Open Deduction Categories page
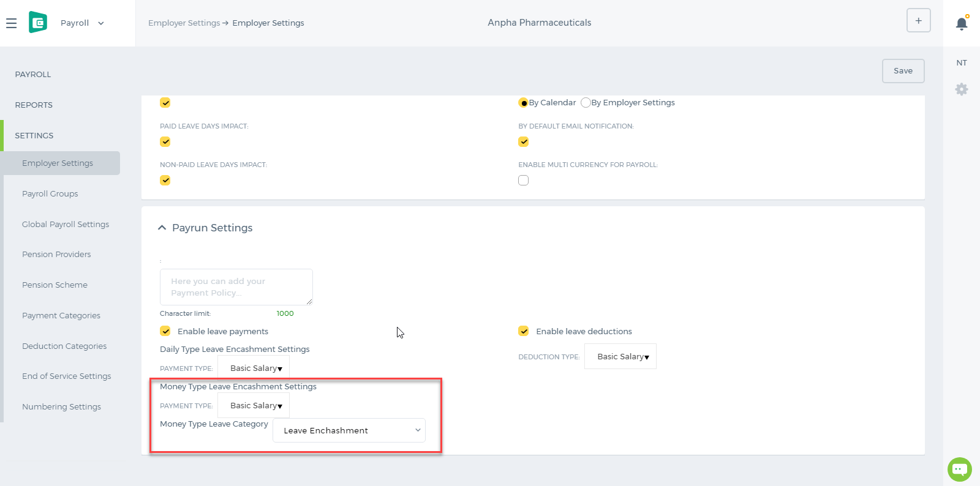 tap(64, 346)
